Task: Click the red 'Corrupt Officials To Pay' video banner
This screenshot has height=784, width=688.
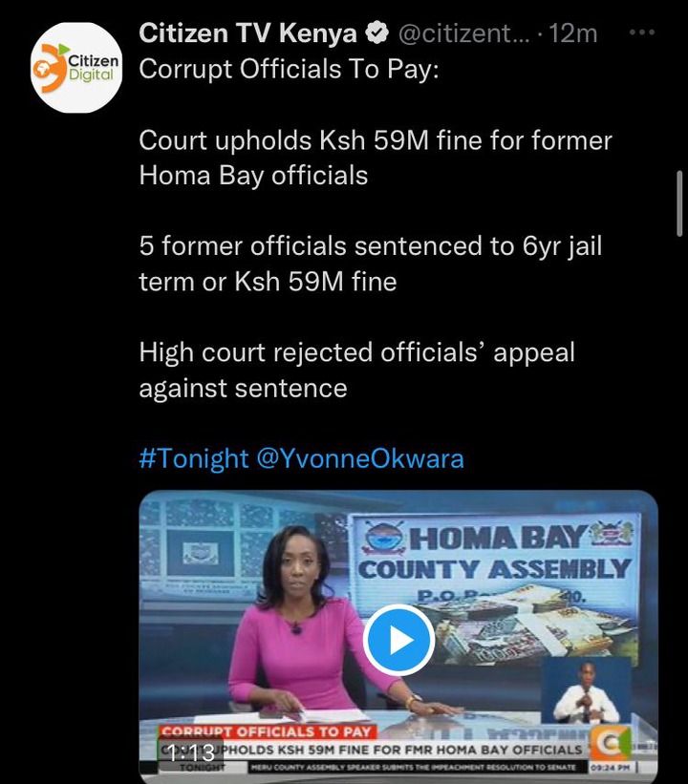Action: pos(267,731)
